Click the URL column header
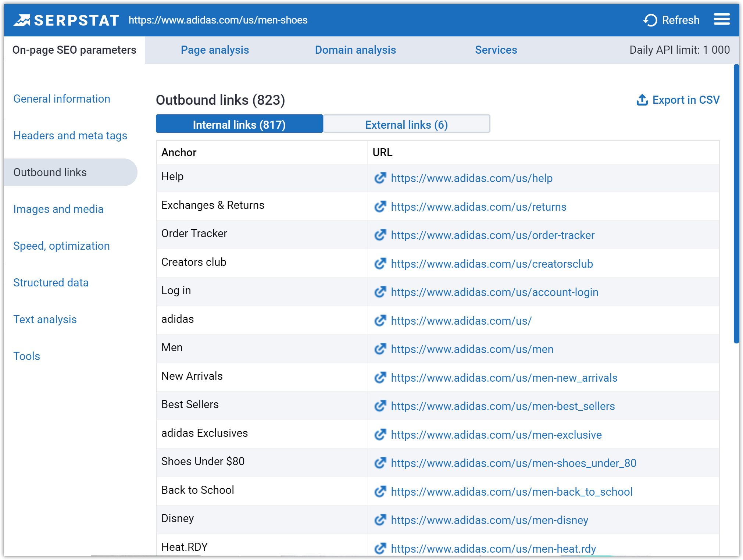 coord(382,152)
